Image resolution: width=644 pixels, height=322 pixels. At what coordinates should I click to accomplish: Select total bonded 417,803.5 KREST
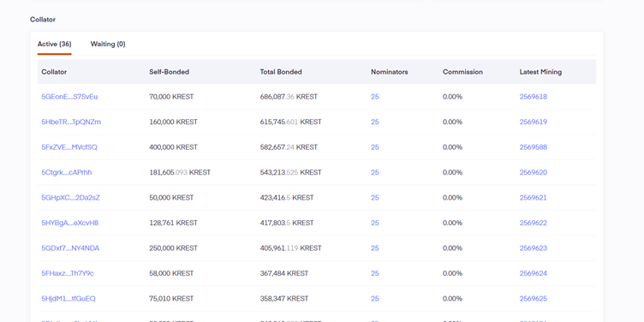coord(287,223)
